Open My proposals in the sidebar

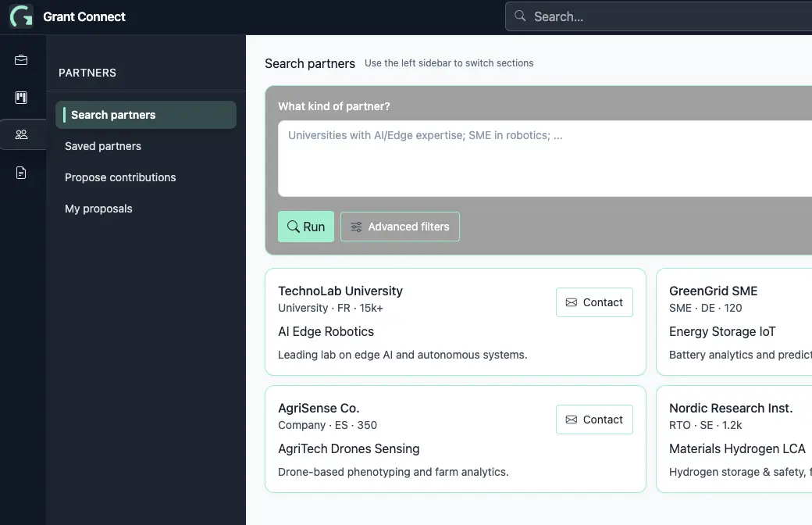tap(98, 209)
